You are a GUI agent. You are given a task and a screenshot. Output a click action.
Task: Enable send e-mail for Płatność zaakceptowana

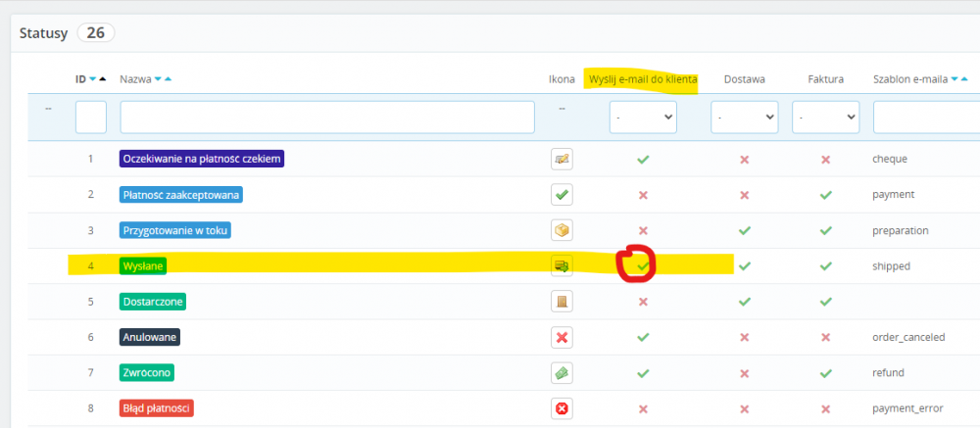[x=643, y=195]
